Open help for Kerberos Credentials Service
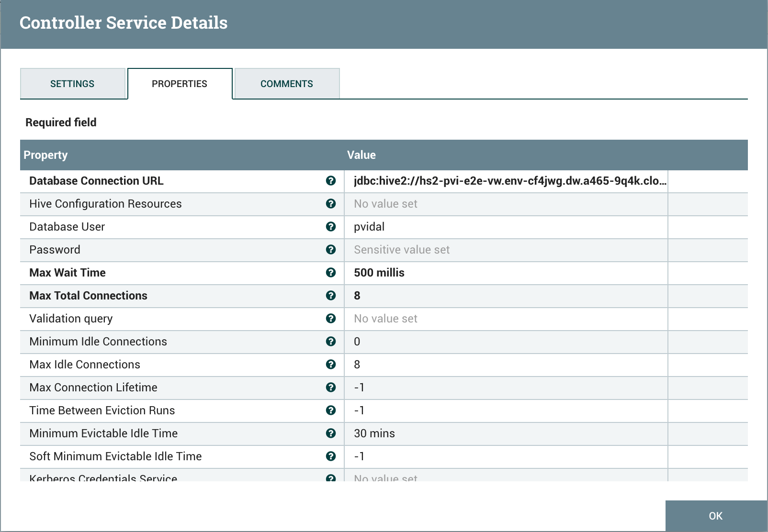Screen dimensions: 768x532 331,477
